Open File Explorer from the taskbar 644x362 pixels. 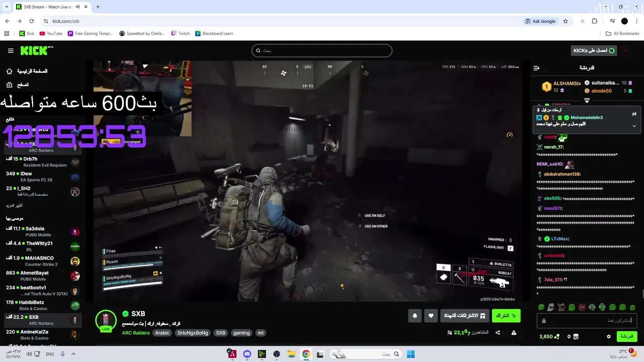pos(291,354)
